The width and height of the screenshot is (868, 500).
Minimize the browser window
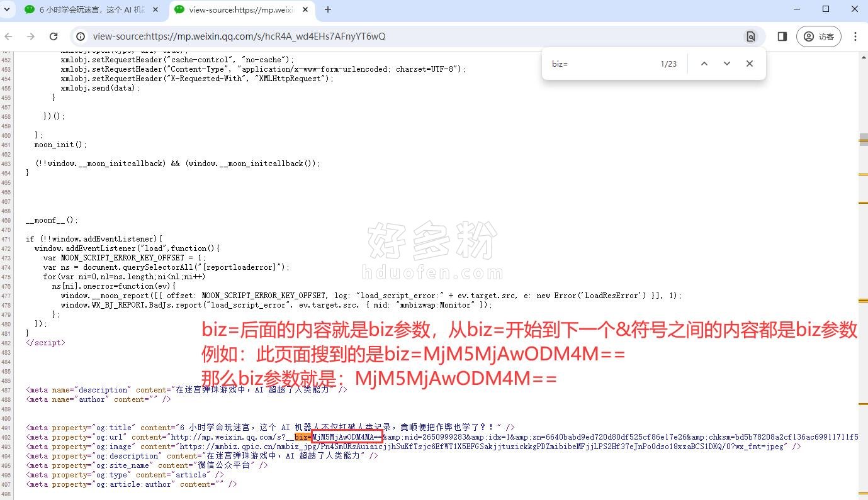point(797,9)
